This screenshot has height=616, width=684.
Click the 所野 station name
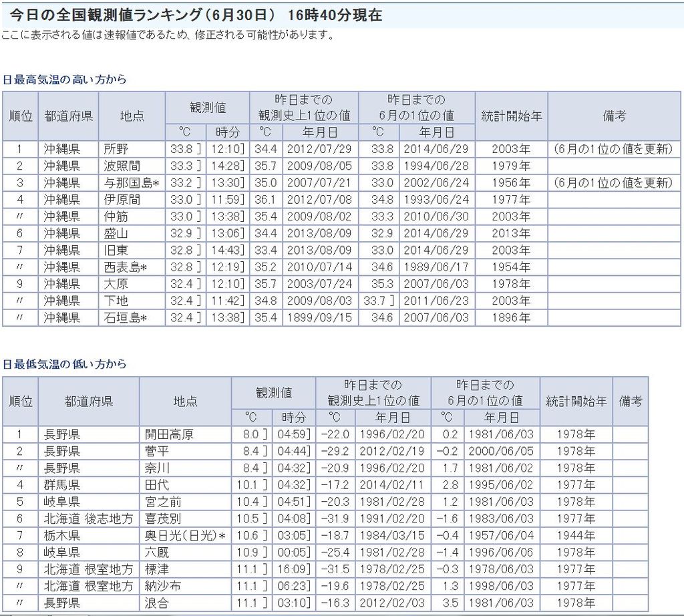tap(116, 149)
